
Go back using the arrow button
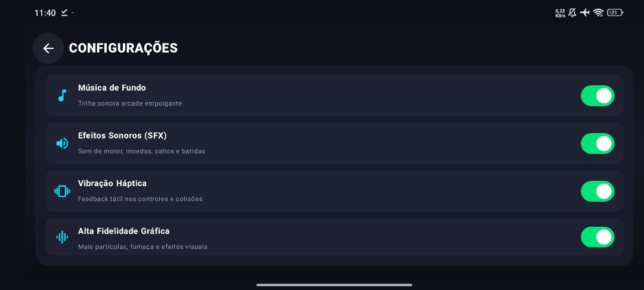(x=48, y=48)
